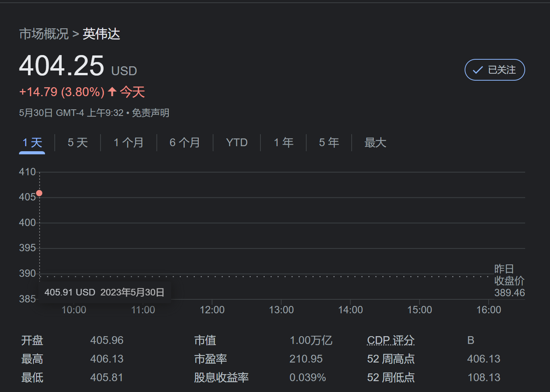Show the 1 年 chart range

click(284, 143)
